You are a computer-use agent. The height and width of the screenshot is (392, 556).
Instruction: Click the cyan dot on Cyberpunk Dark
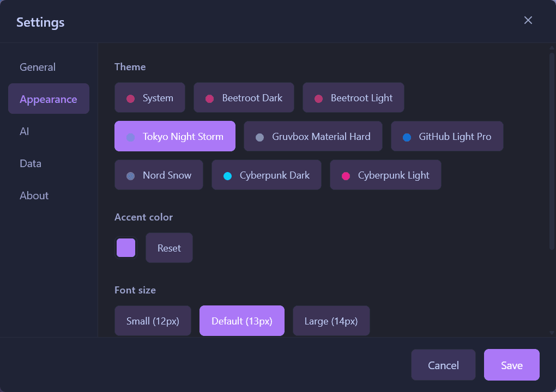228,175
